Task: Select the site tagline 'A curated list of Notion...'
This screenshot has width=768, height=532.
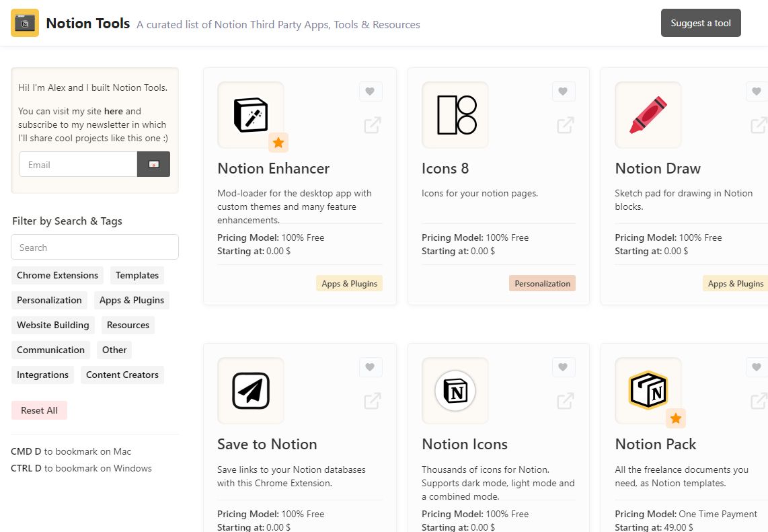Action: pyautogui.click(x=278, y=24)
